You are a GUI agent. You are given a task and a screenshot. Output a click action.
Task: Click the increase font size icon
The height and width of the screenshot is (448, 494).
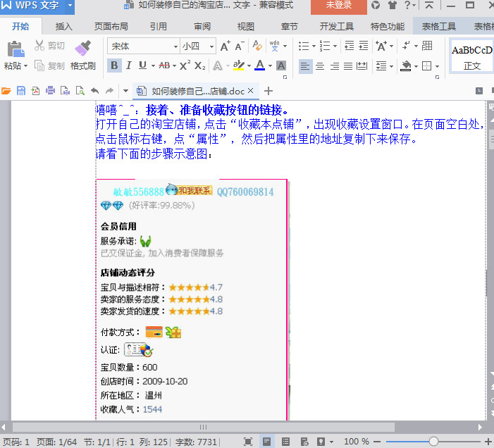pyautogui.click(x=225, y=46)
